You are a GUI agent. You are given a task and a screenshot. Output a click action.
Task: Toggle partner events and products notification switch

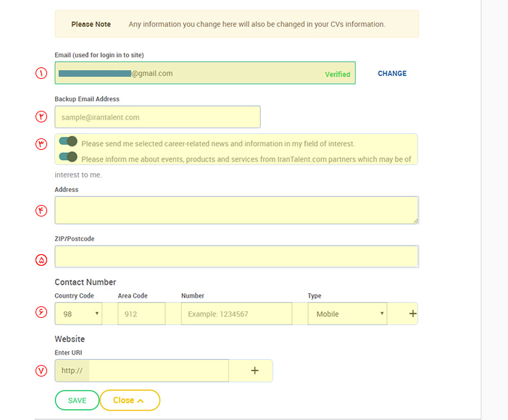point(69,157)
